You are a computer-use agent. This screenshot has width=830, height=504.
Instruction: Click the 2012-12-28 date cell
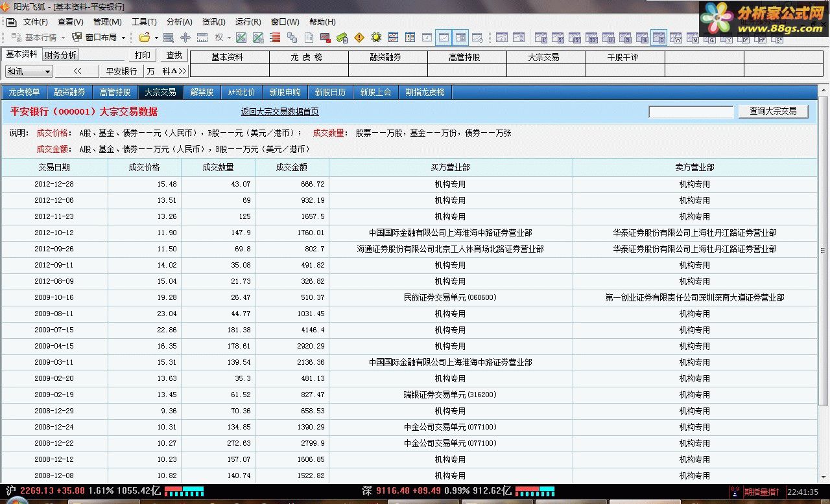click(54, 184)
